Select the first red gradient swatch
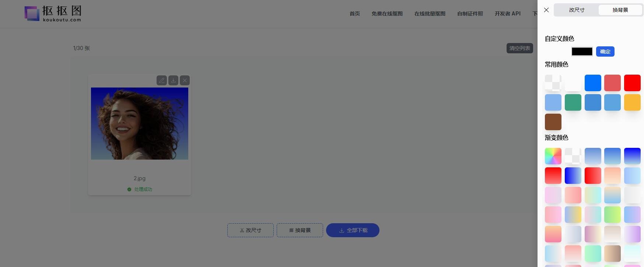 click(x=553, y=175)
